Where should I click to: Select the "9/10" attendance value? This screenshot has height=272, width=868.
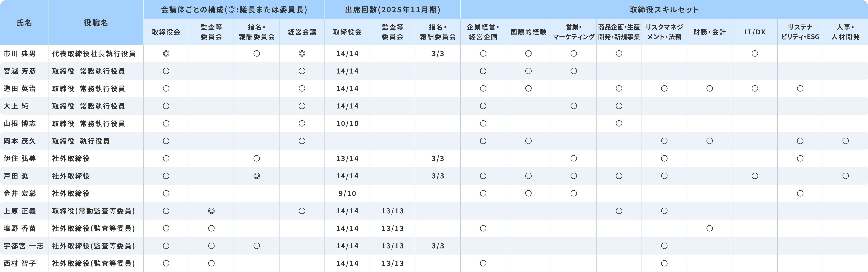[347, 193]
